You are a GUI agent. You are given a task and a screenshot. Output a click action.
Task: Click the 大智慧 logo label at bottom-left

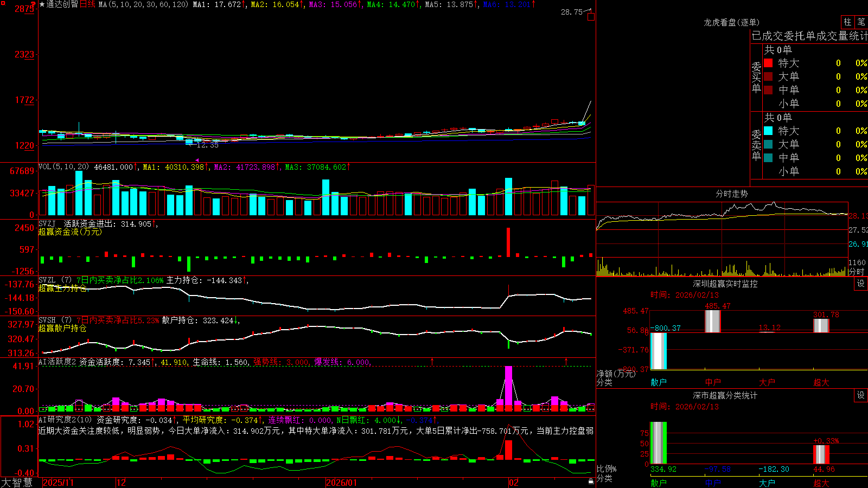point(17,483)
